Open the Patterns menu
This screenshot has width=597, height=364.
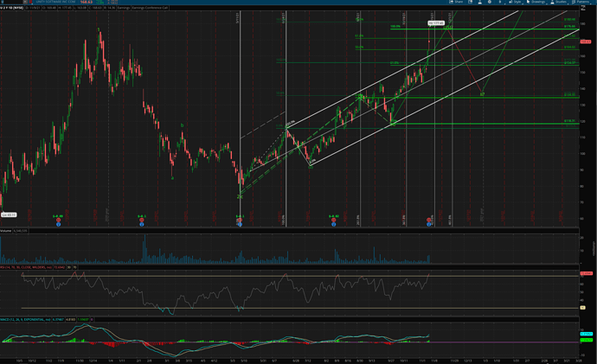tap(583, 3)
